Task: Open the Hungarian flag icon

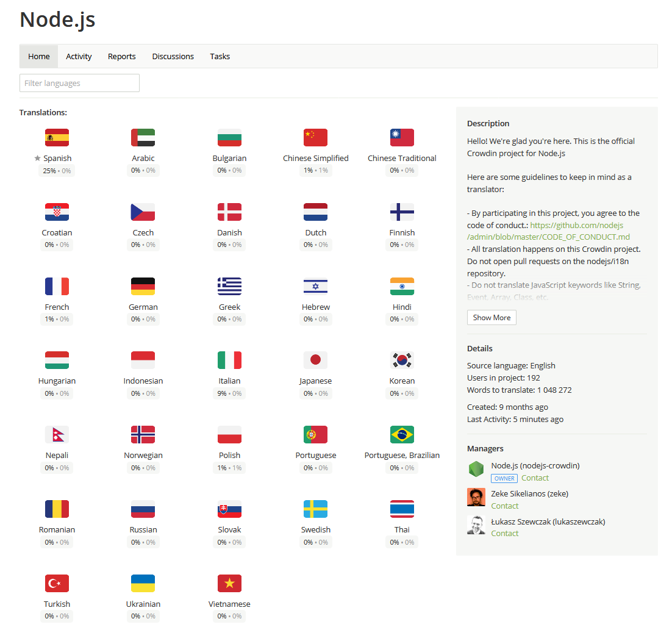Action: [57, 360]
